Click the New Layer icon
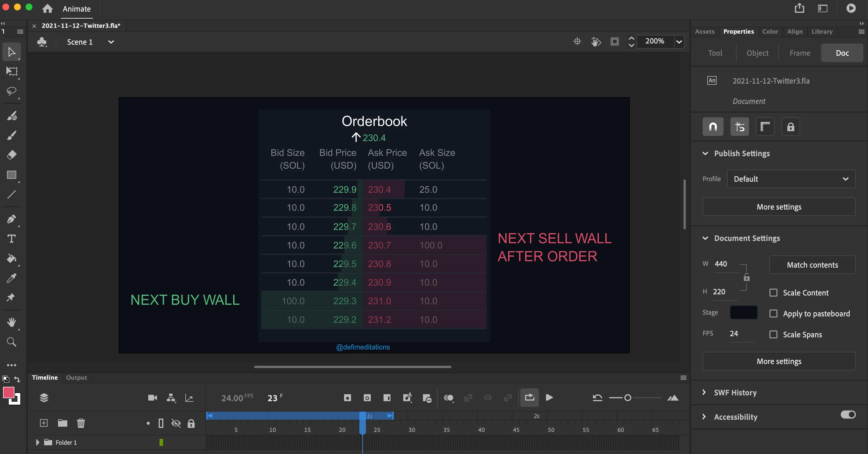The image size is (868, 454). coord(44,423)
